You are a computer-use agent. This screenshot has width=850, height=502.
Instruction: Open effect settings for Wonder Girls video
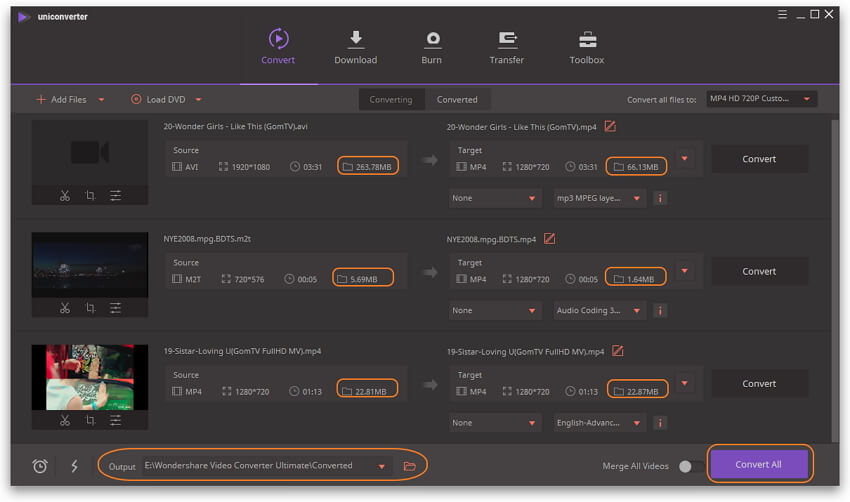tap(115, 196)
